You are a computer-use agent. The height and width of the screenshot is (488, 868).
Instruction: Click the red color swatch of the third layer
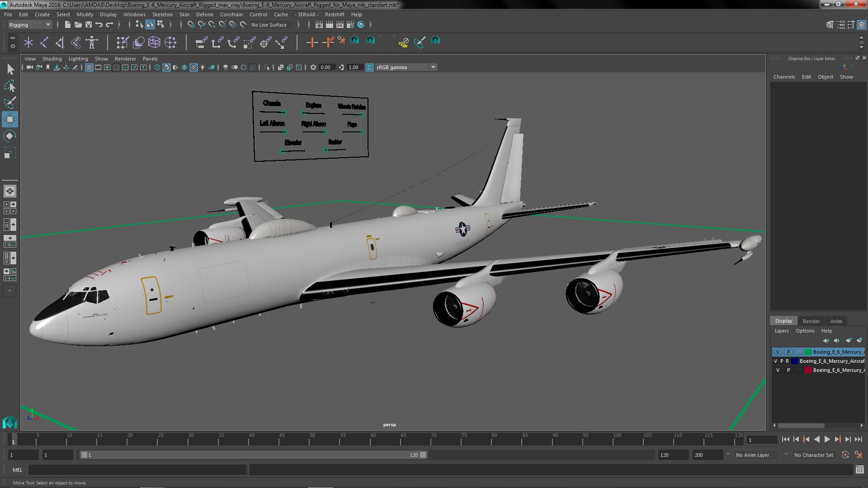[808, 370]
